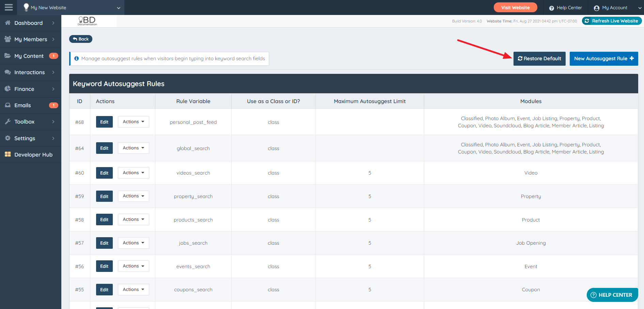644x309 pixels.
Task: Expand the Toolbox menu chevron
Action: click(53, 121)
